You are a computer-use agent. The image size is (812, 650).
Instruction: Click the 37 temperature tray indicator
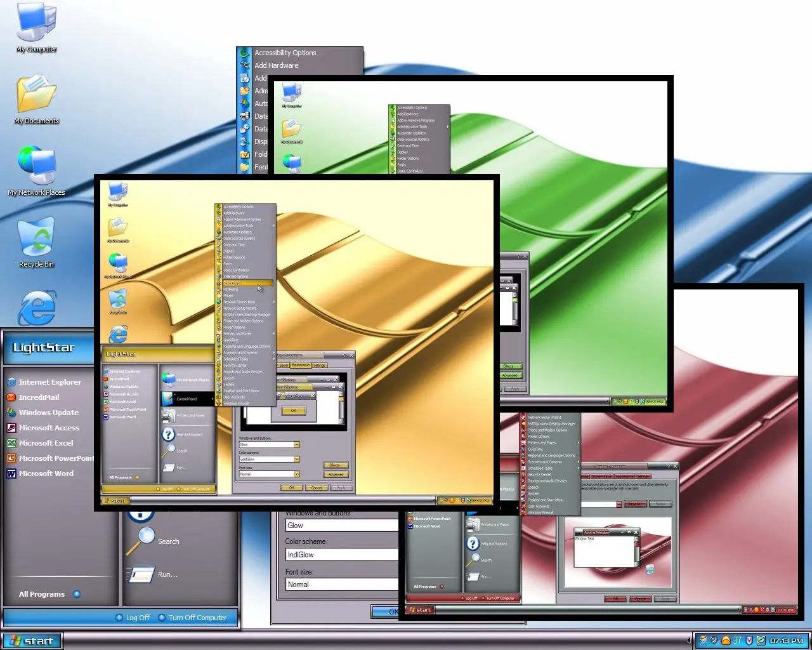pos(737,640)
